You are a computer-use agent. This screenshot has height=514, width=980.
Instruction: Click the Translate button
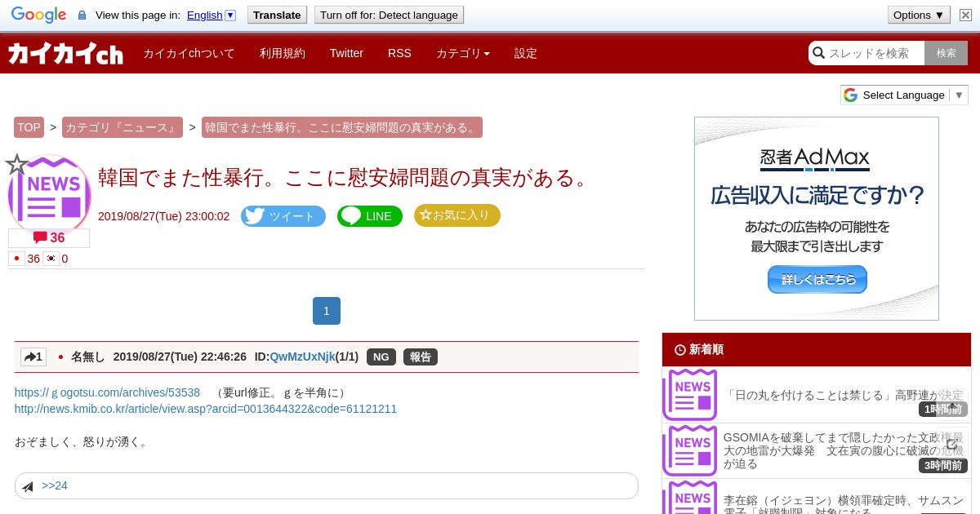(277, 15)
